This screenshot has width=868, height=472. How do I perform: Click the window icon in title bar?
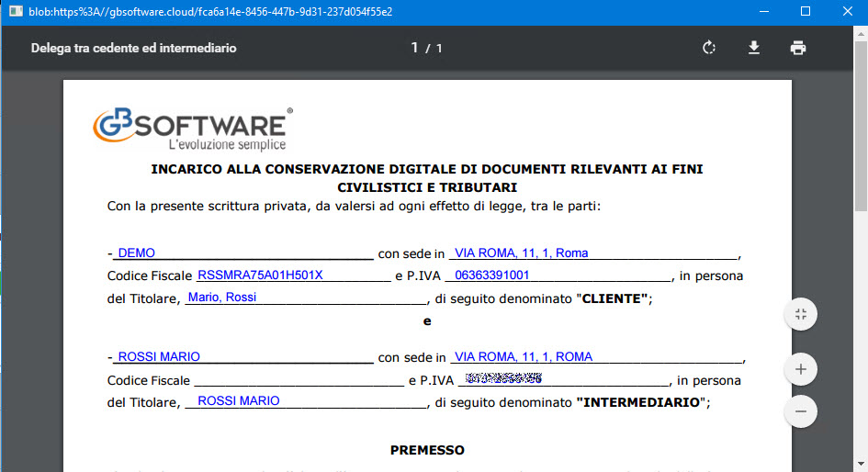(x=16, y=12)
